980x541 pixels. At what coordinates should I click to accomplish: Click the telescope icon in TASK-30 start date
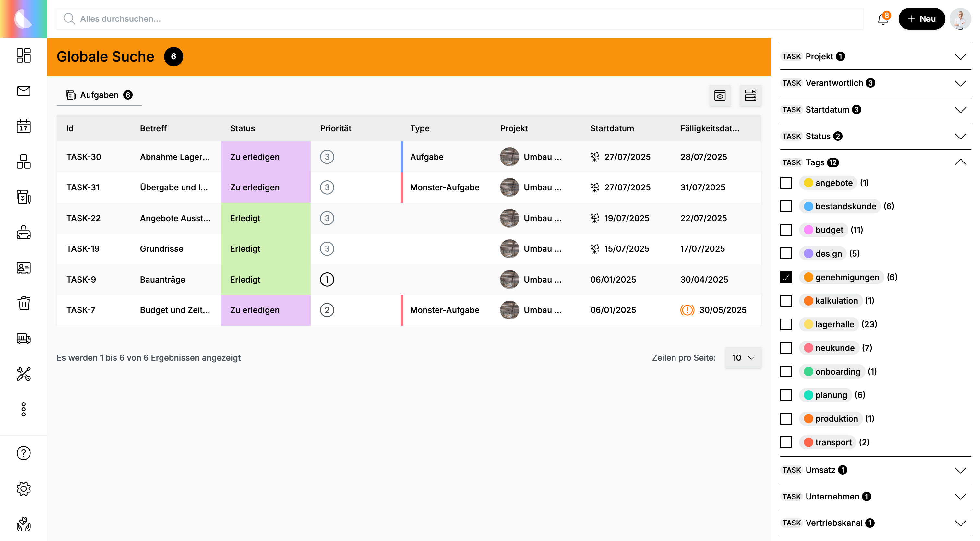595,157
